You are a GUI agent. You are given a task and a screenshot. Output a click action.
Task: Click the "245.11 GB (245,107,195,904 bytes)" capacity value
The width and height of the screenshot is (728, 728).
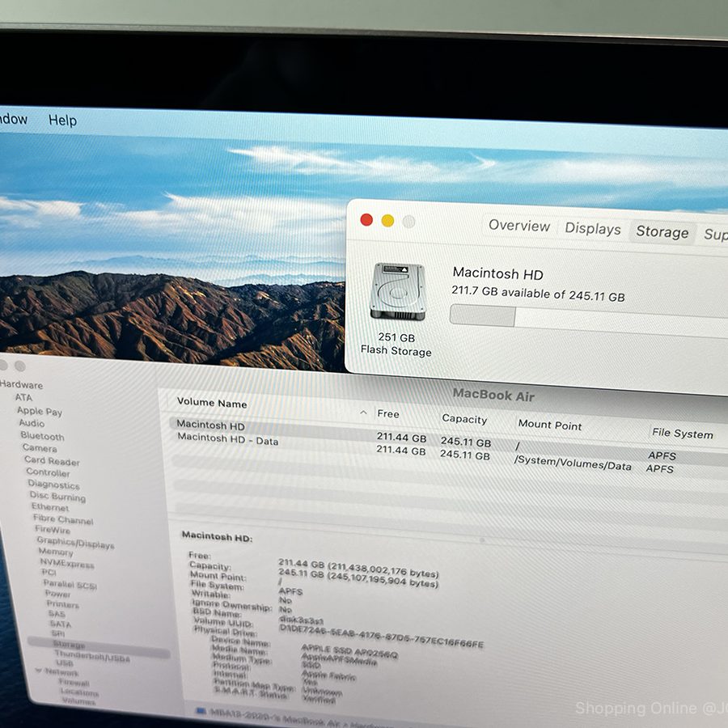358,578
